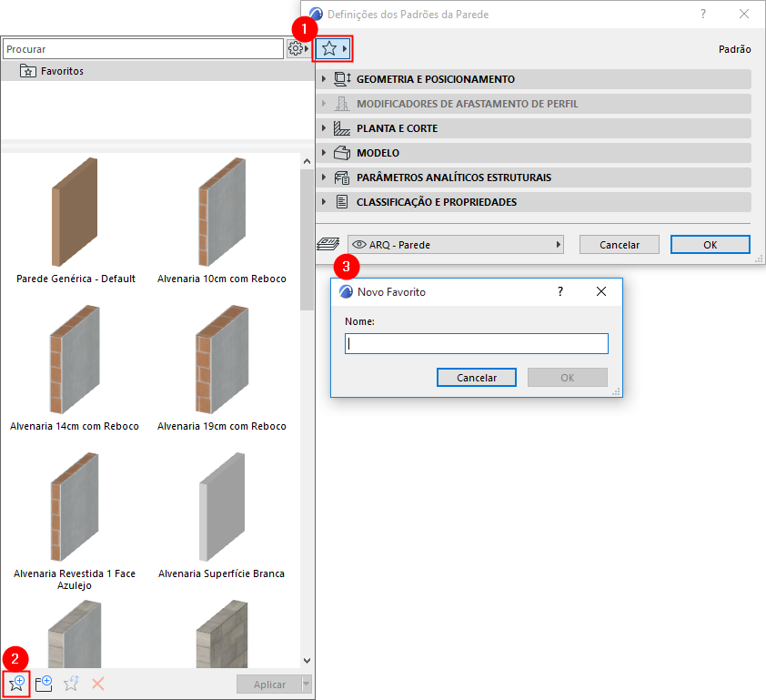Image resolution: width=766 pixels, height=700 pixels.
Task: Create a new favorites folder with folder-plus icon
Action: click(44, 683)
